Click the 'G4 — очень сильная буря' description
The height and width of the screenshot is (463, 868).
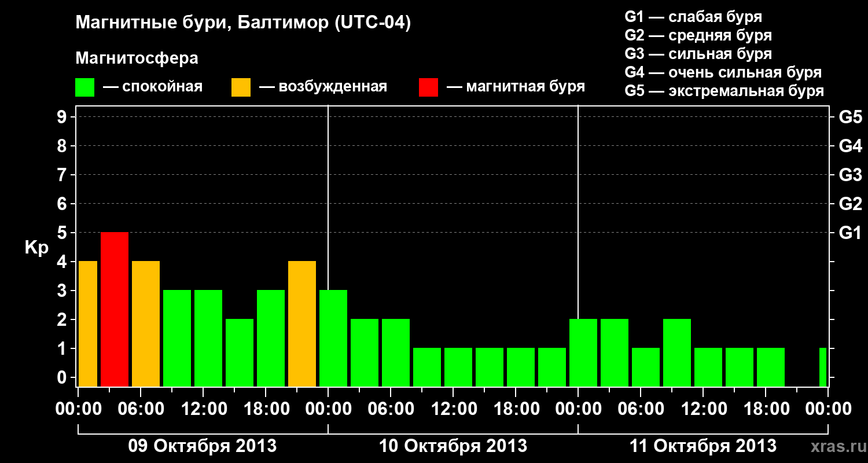pyautogui.click(x=723, y=72)
